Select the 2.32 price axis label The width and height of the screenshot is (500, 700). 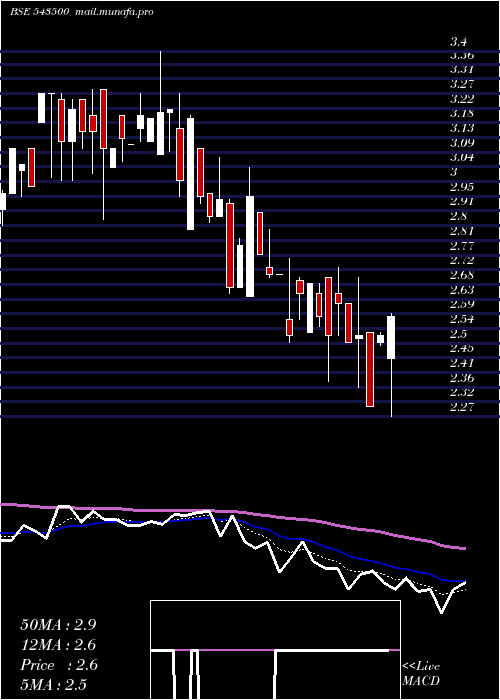(462, 392)
